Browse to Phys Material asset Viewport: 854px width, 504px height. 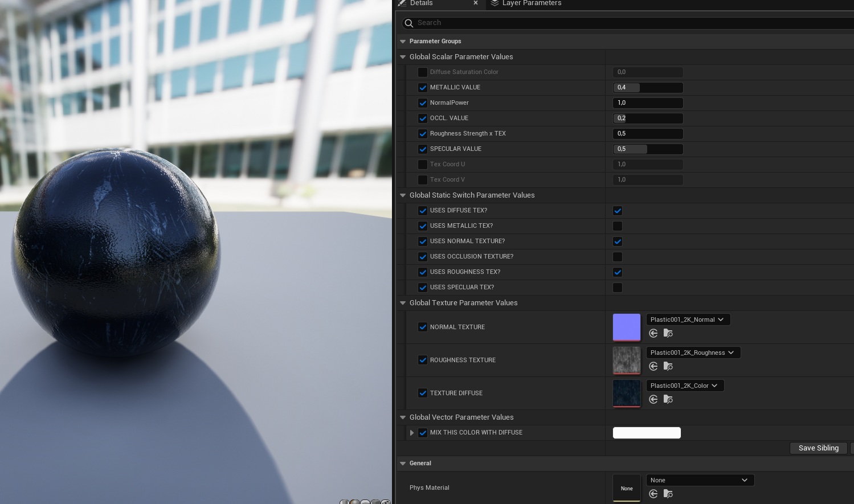pos(668,494)
